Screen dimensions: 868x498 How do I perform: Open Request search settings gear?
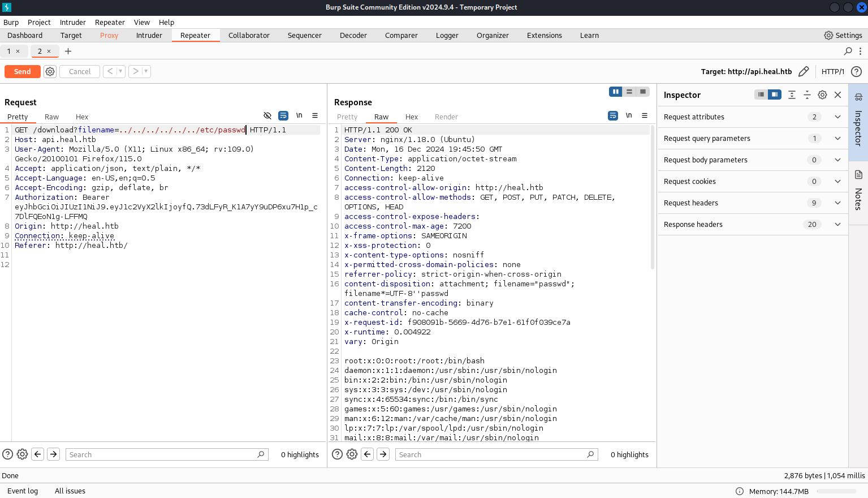point(22,454)
